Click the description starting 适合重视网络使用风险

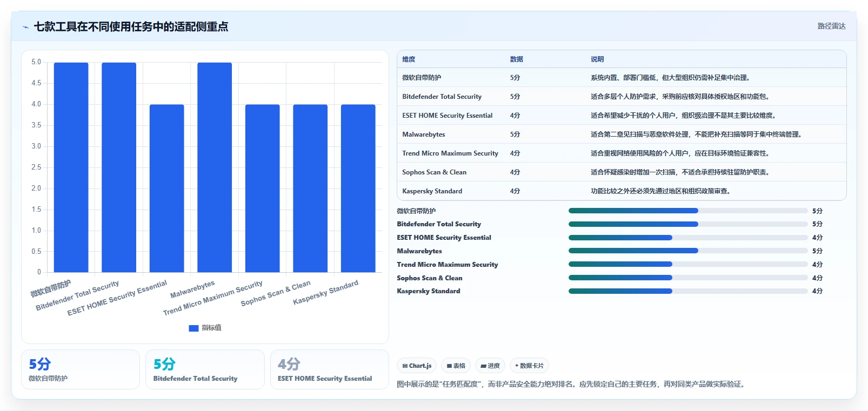(x=680, y=153)
